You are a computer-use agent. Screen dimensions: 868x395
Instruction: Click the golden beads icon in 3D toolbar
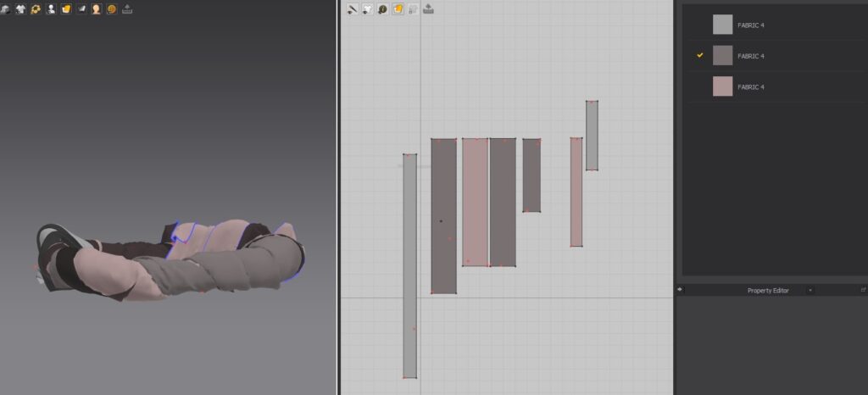(36, 9)
